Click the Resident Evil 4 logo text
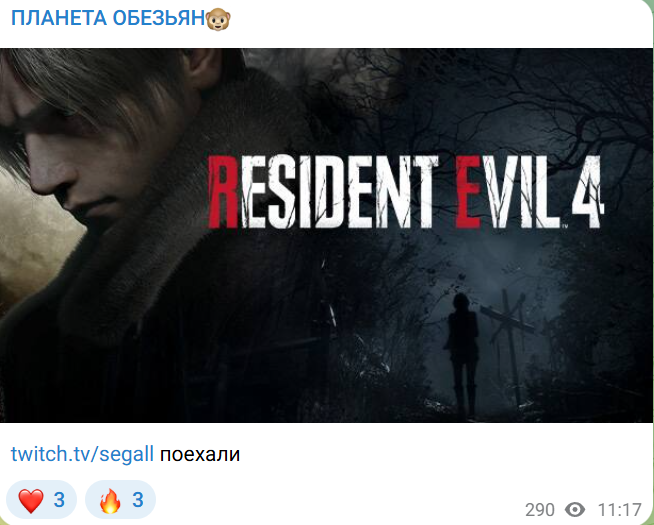The image size is (654, 525). click(405, 192)
